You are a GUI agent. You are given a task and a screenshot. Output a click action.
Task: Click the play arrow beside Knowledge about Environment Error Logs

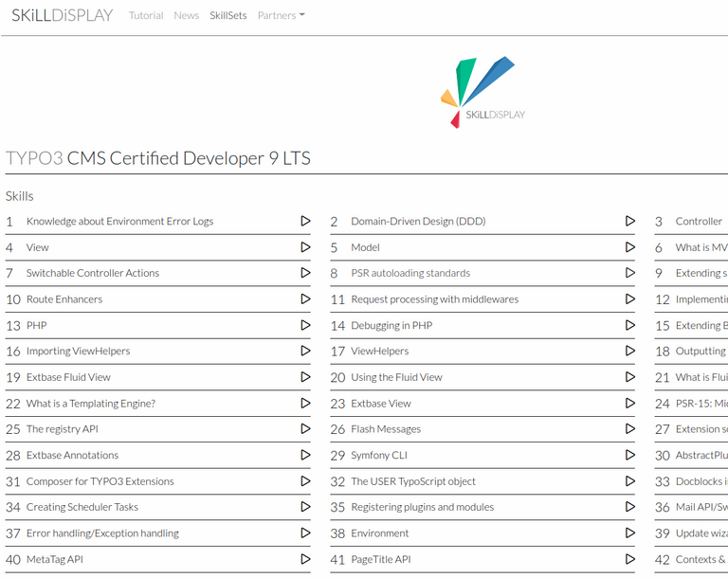pyautogui.click(x=305, y=221)
